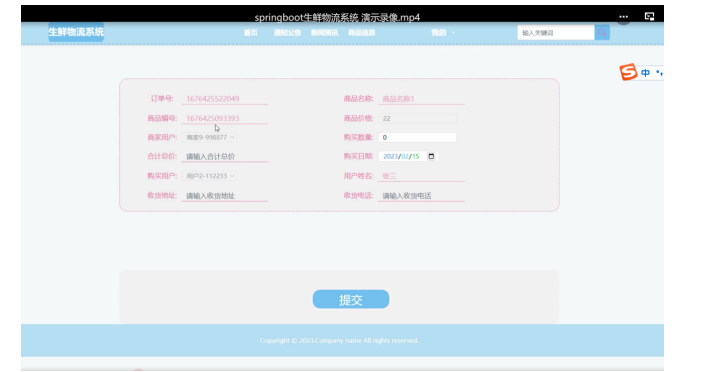
Task: Click the 订单号 field
Action: tap(225, 98)
